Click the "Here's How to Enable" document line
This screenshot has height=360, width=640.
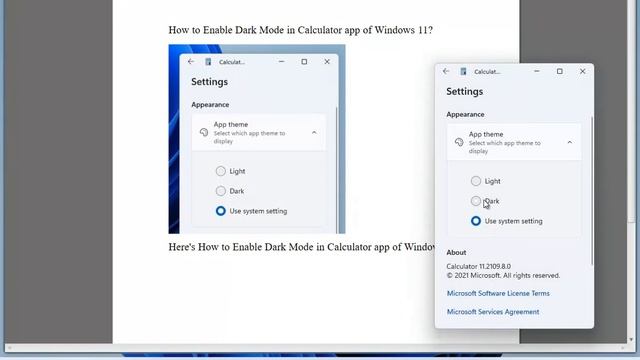(302, 247)
